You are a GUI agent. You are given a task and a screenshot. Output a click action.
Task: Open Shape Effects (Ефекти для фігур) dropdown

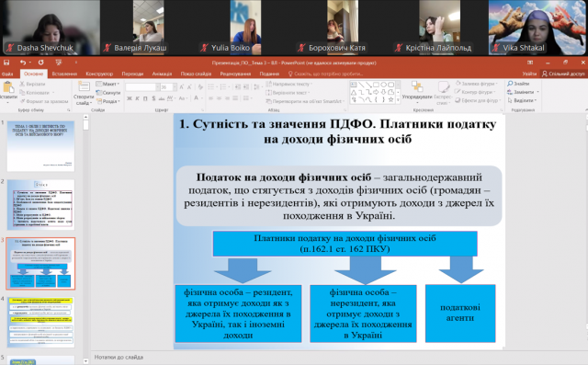pos(478,100)
